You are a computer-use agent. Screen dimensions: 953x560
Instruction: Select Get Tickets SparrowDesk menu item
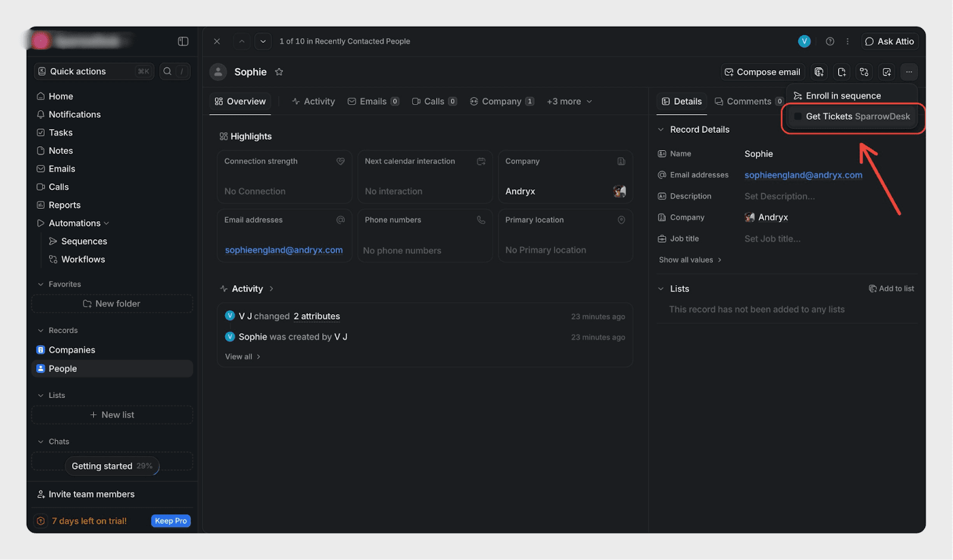[857, 117]
